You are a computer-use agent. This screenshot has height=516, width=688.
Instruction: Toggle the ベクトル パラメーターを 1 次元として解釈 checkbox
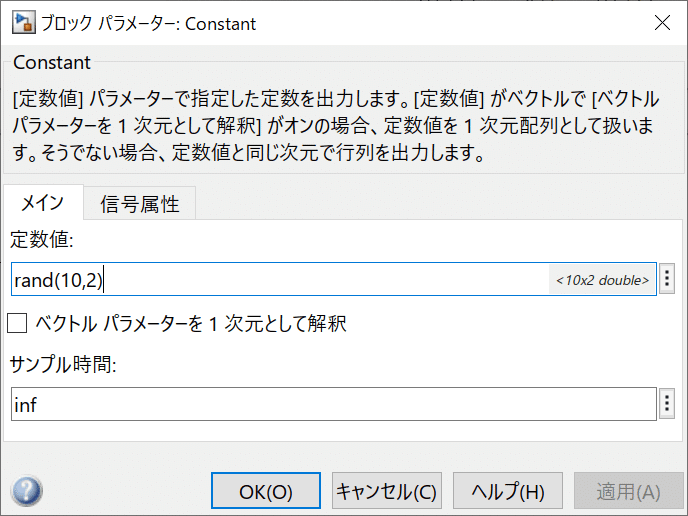click(17, 323)
